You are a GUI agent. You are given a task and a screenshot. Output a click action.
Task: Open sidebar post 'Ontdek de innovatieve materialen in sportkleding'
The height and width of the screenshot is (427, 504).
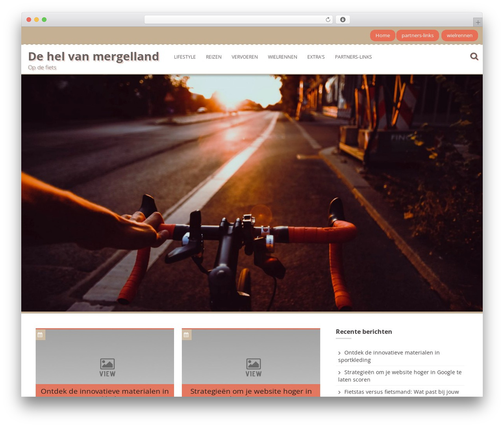pos(389,356)
